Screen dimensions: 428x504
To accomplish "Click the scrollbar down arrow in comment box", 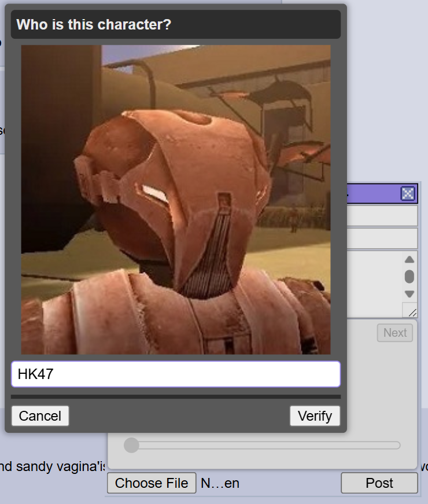I will point(409,294).
